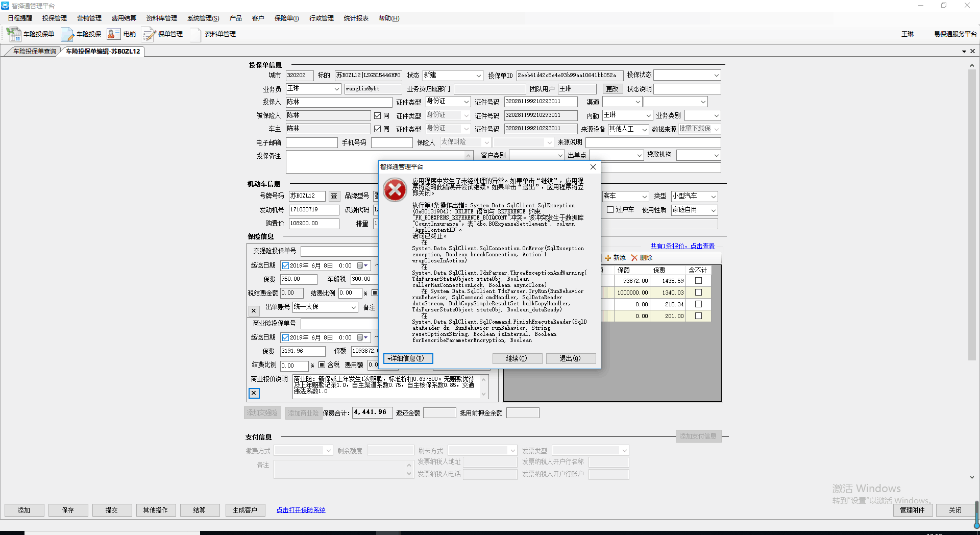Click the 继续(C) button
The image size is (980, 535).
coord(517,358)
